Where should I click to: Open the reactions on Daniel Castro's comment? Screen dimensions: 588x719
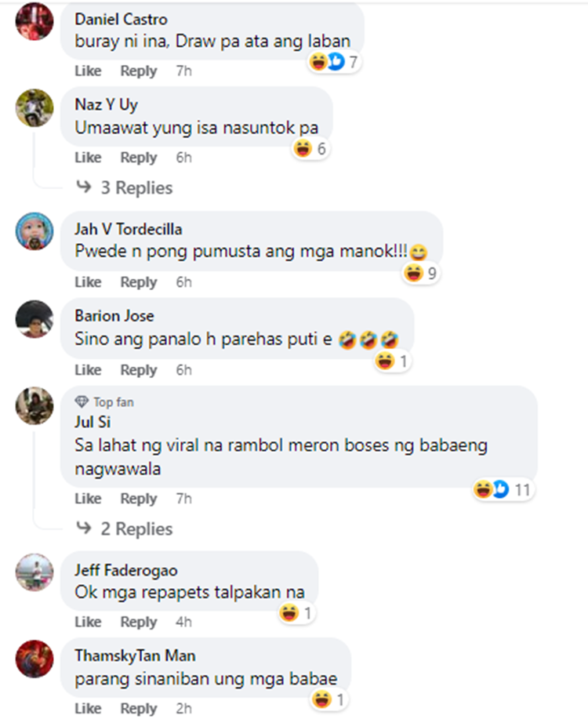point(334,61)
